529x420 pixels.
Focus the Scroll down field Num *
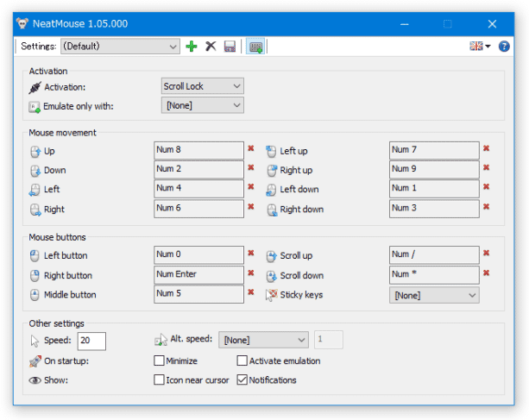[x=434, y=275]
